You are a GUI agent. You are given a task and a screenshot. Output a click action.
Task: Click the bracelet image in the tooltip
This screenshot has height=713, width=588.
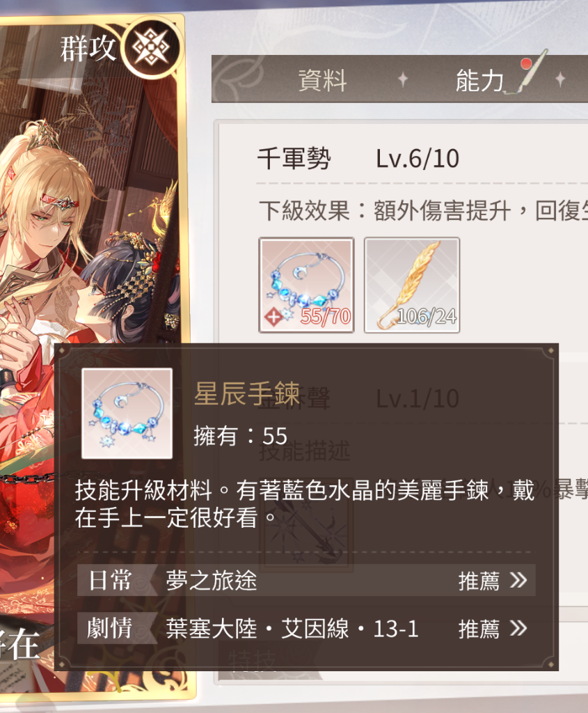[x=127, y=414]
